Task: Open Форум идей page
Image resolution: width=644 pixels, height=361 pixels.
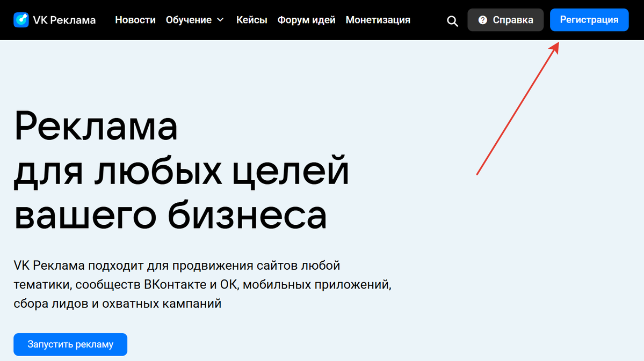Action: tap(306, 20)
